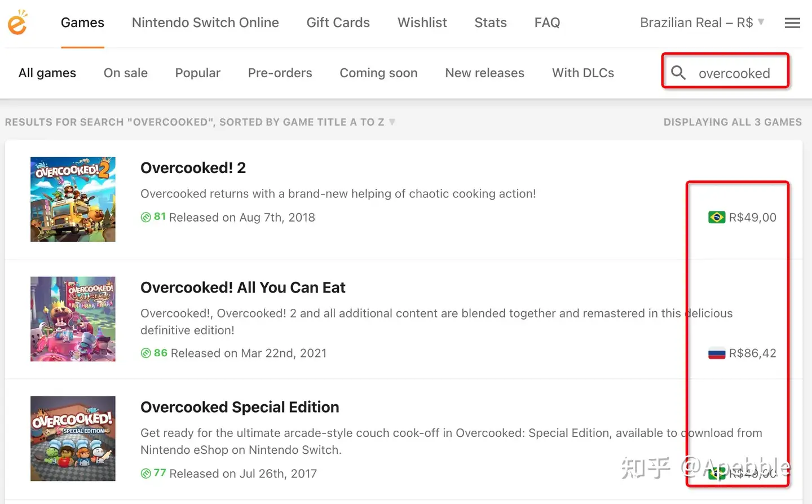
Task: Click the Released on Jul 26th, 2017 text
Action: pyautogui.click(x=243, y=474)
